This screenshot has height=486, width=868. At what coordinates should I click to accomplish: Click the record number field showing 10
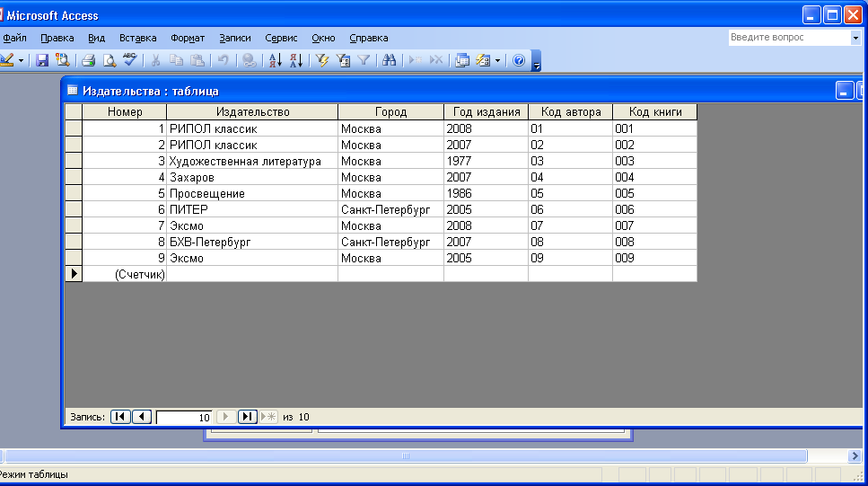184,418
